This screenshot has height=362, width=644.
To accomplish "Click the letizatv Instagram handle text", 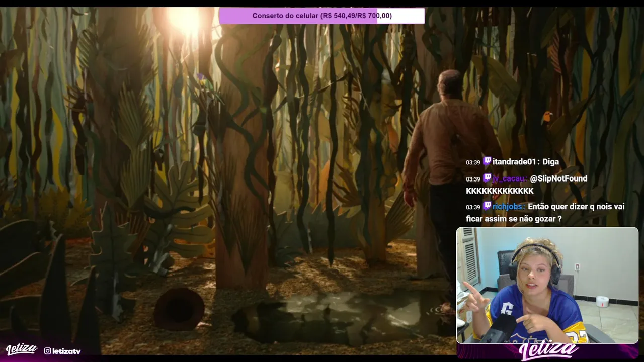I will coord(66,351).
